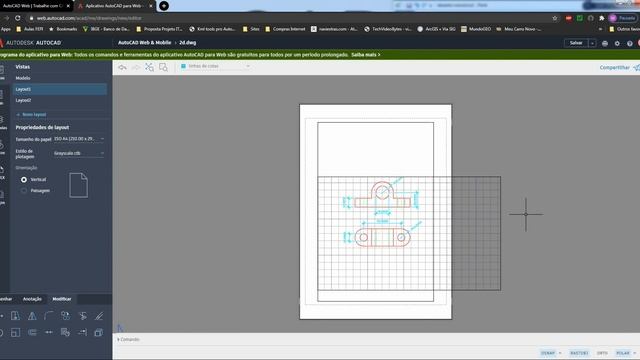The height and width of the screenshot is (360, 640).
Task: Click the Zoom window icon in top toolbar
Action: 163,67
